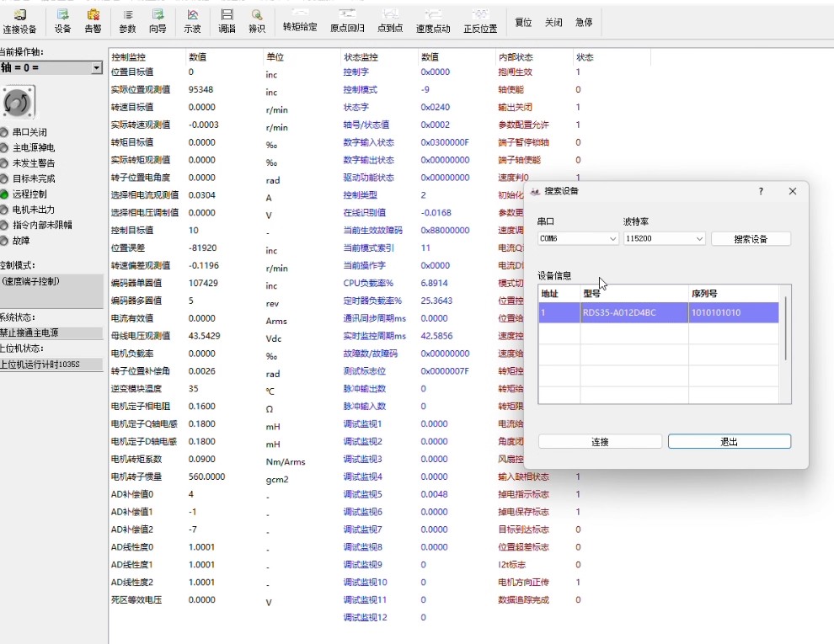Click the value 95348
Image resolution: width=834 pixels, height=644 pixels.
coord(200,90)
